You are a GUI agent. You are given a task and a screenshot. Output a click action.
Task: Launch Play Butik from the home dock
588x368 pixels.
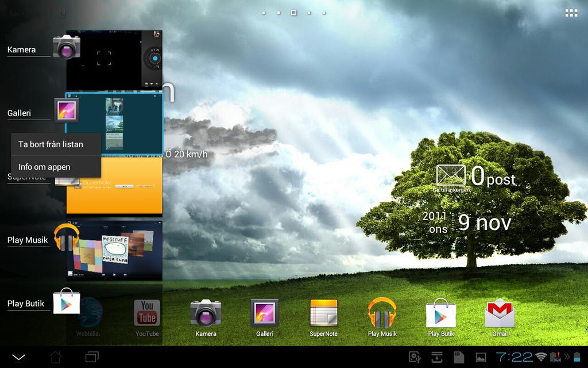tap(441, 317)
